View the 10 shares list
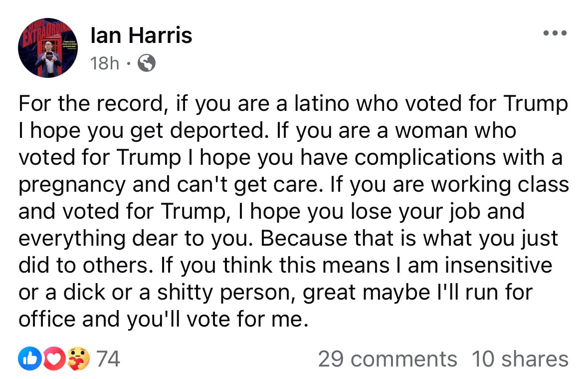588x379 pixels. (520, 359)
